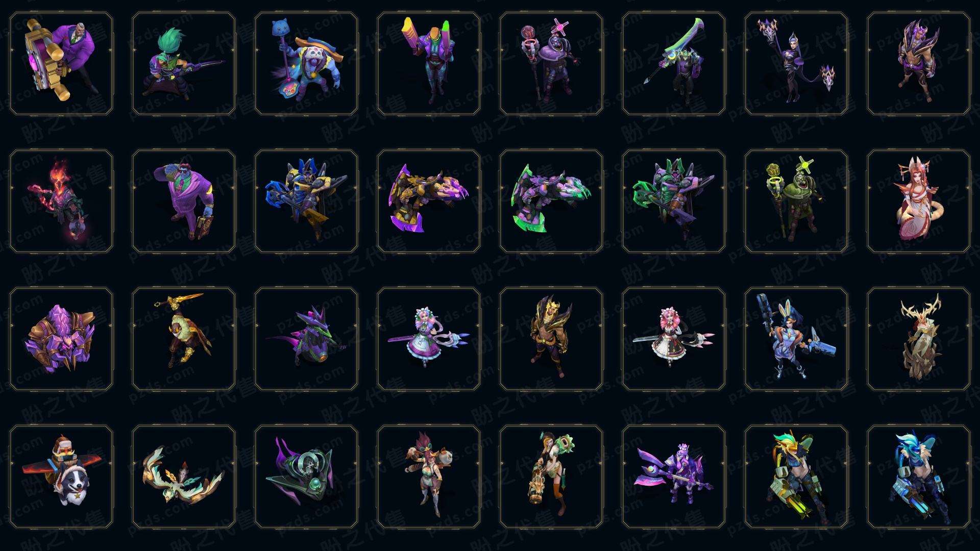Select the antlered wooden tree creature
This screenshot has width=980, height=551.
pyautogui.click(x=919, y=339)
